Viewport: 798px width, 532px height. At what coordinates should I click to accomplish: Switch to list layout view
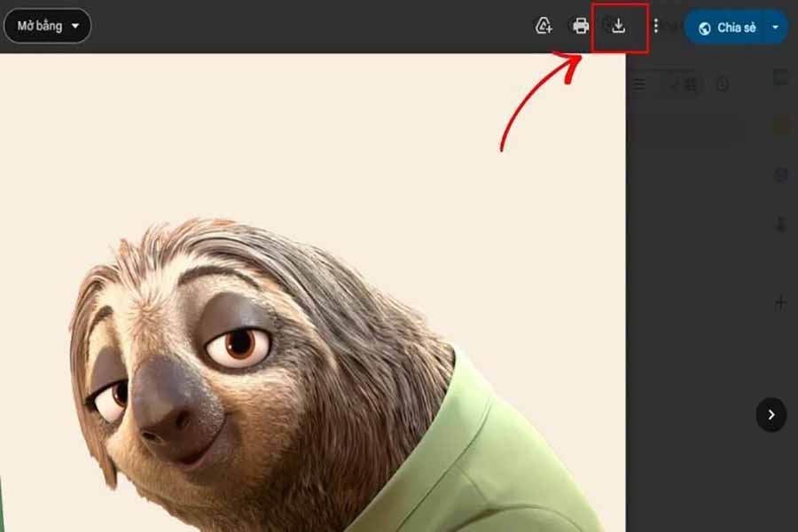pos(640,84)
